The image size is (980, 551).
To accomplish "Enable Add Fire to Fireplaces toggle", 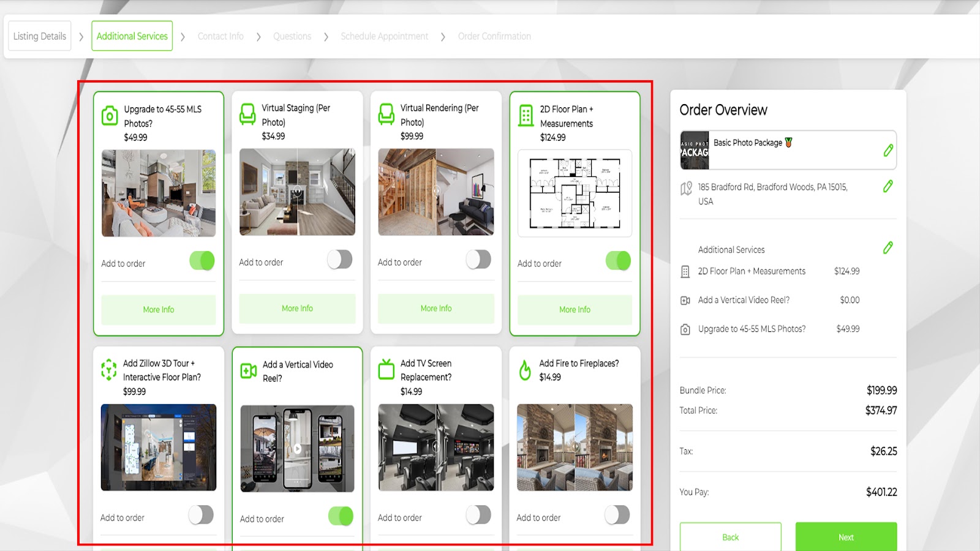I will (617, 515).
